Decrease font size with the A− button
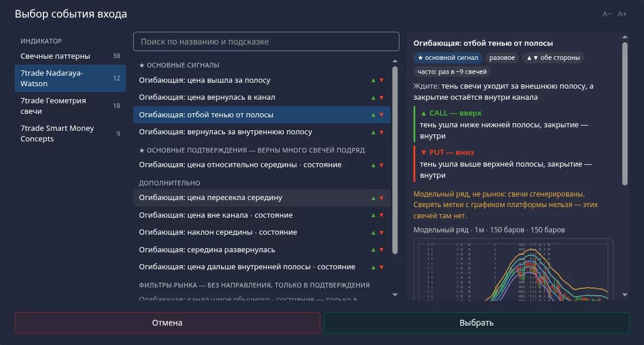 [x=606, y=14]
